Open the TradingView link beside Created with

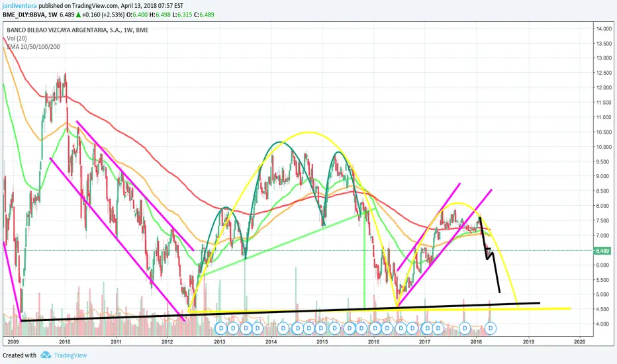point(70,355)
